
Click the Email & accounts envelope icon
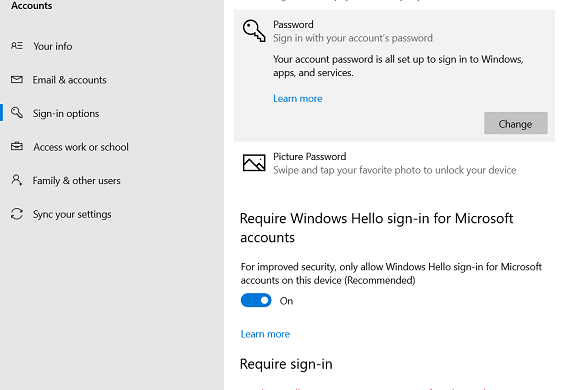pyautogui.click(x=17, y=79)
